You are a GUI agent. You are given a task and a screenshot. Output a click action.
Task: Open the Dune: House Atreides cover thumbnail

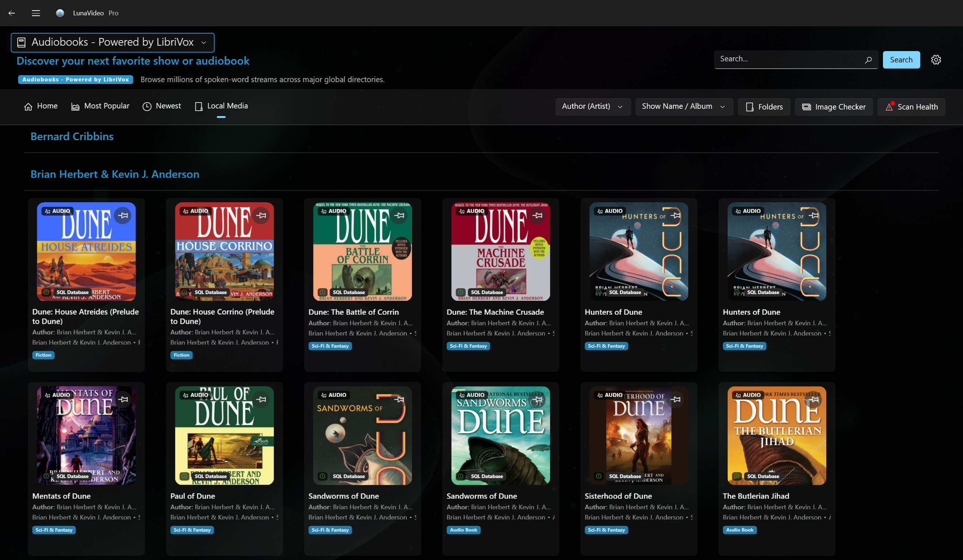coord(86,252)
